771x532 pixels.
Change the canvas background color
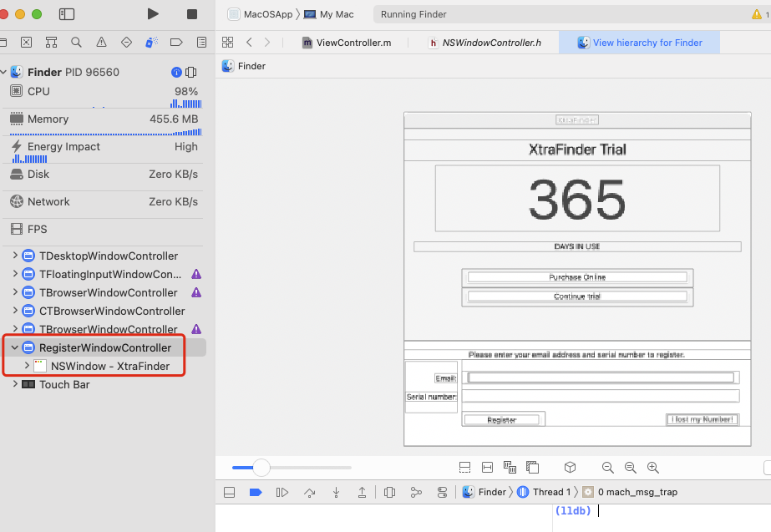(x=533, y=467)
